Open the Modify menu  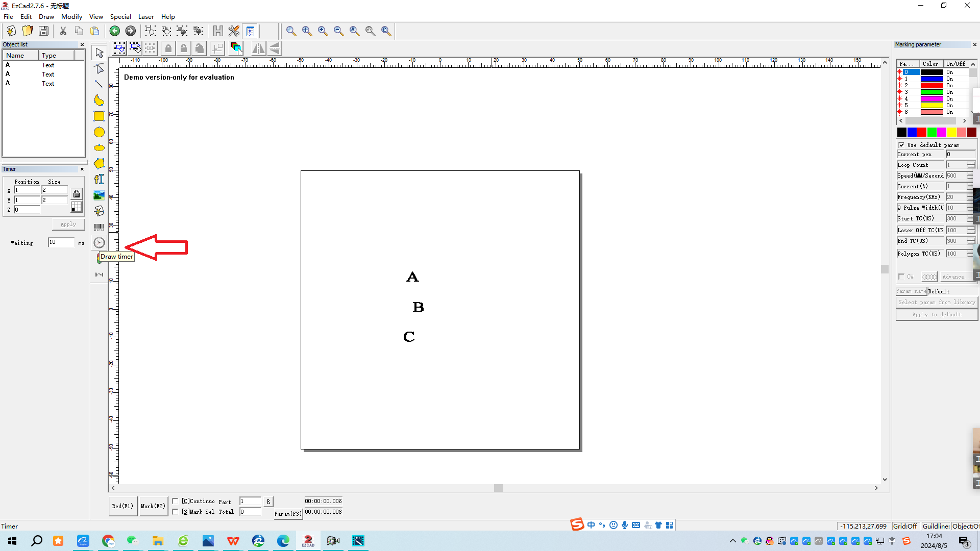tap(71, 16)
